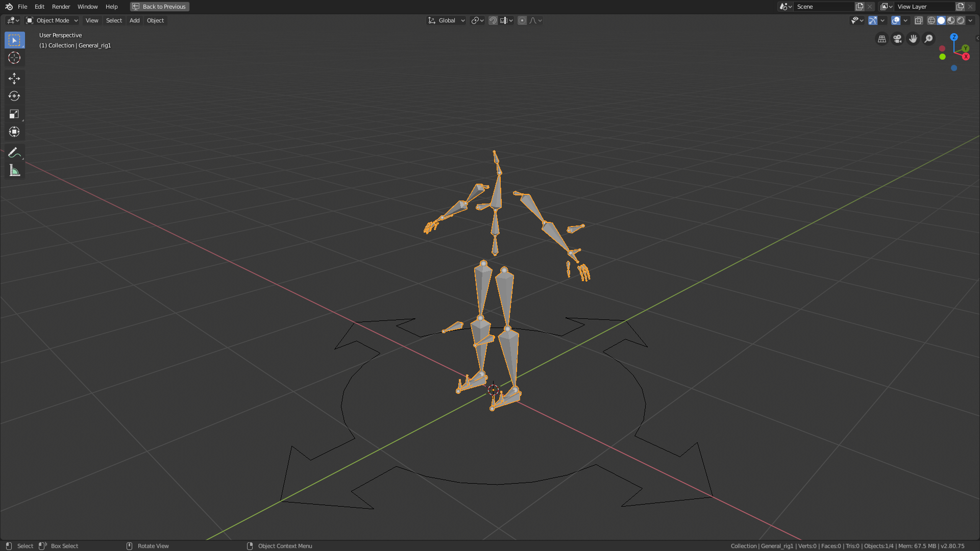The height and width of the screenshot is (551, 980).
Task: Click the green Y axis on the navigation gizmo
Action: tap(965, 48)
